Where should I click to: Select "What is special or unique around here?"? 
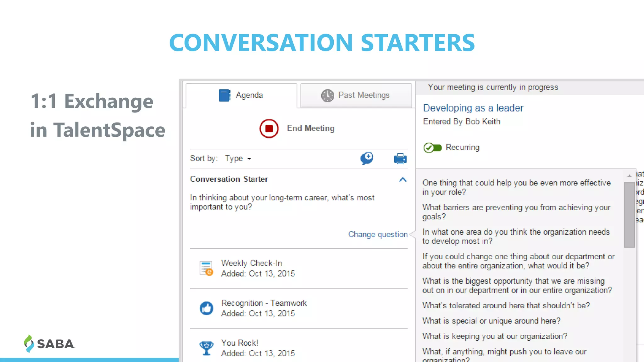491,321
